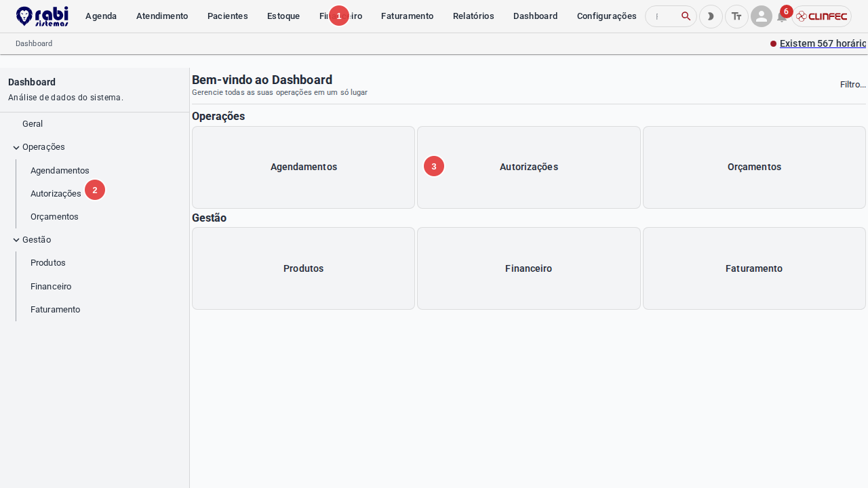Click the Filtro input field
The height and width of the screenshot is (488, 868).
tap(852, 85)
